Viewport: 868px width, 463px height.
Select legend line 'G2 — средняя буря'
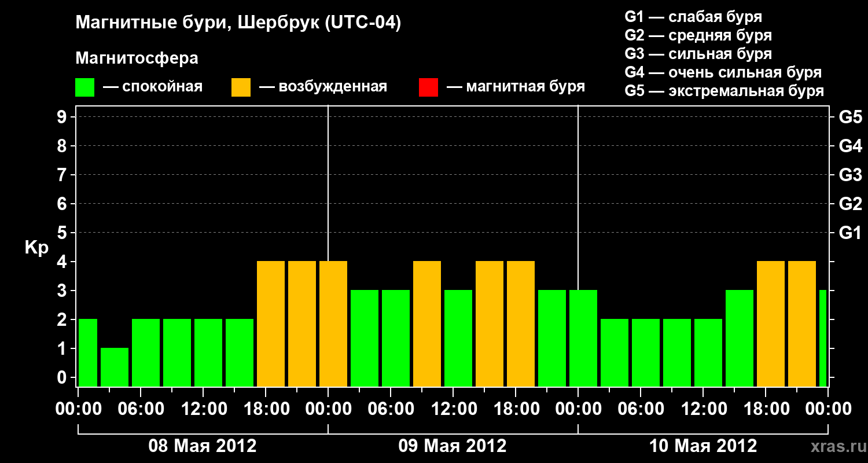698,35
